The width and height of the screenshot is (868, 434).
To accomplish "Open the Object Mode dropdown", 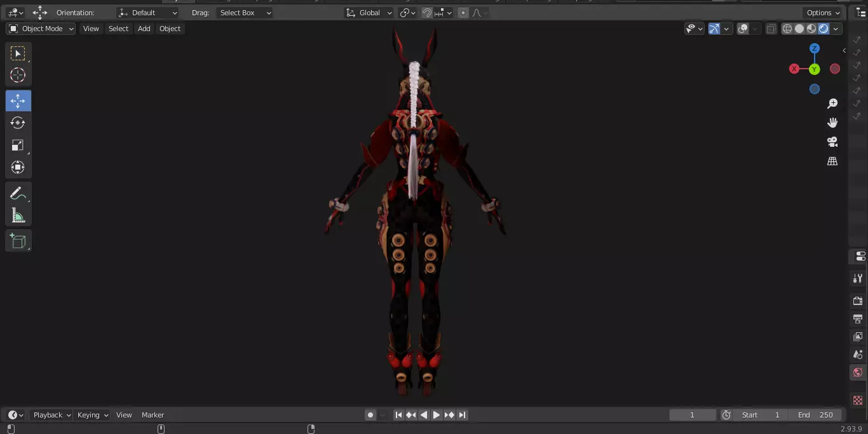I will pos(41,29).
